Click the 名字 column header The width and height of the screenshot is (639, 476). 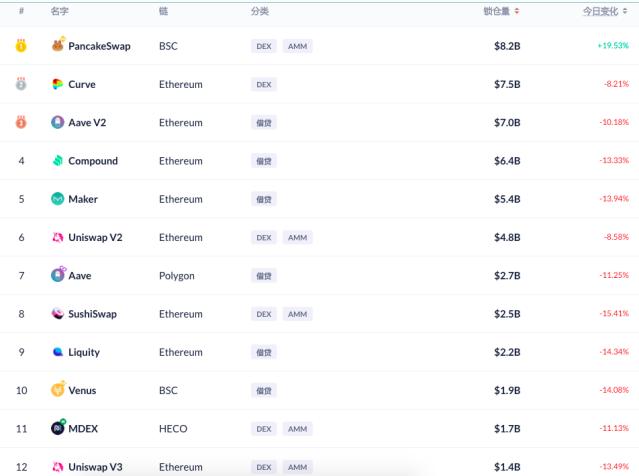coord(58,11)
